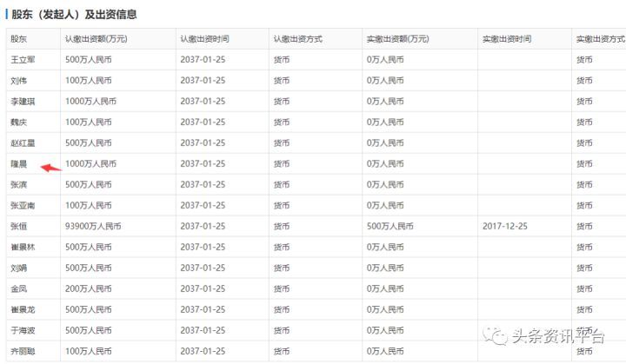
Task: Click 1000万人民币 in 隆晨's row
Action: [90, 163]
